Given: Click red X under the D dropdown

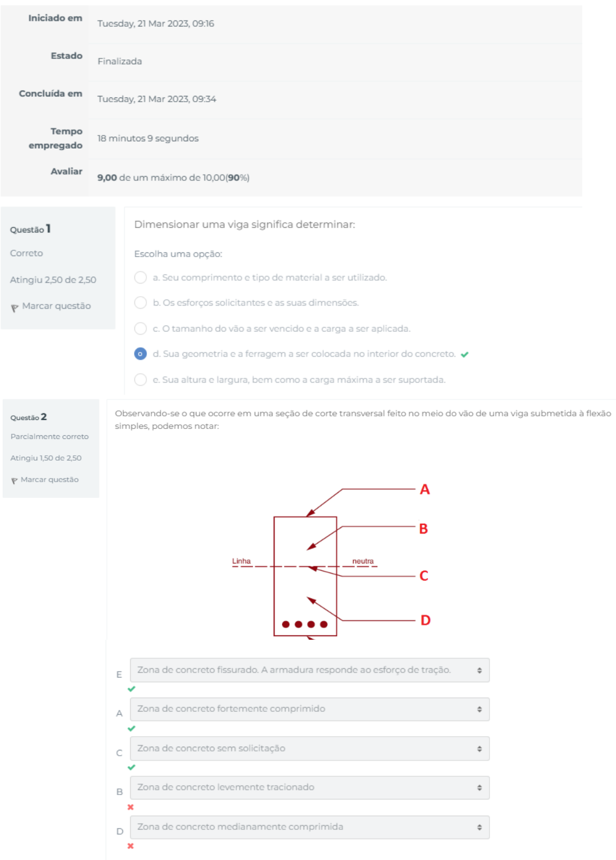Looking at the screenshot, I should 131,846.
